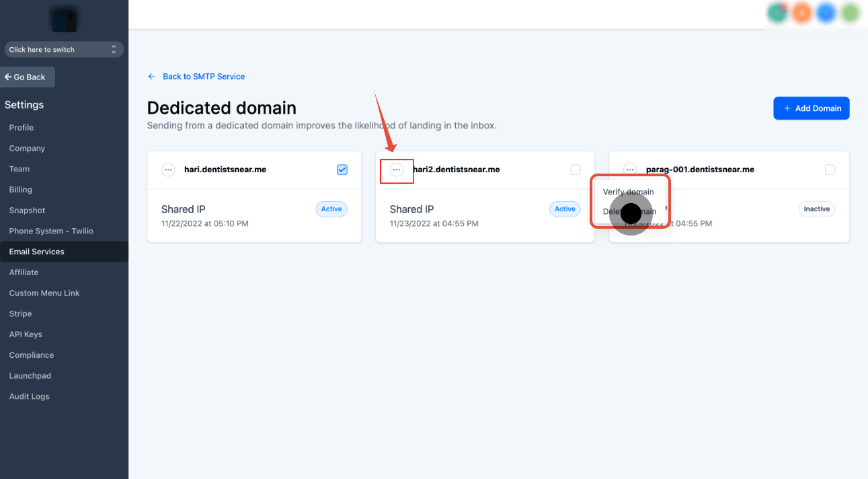Screen dimensions: 868x479
Task: Click the Add Domain button
Action: pos(812,108)
